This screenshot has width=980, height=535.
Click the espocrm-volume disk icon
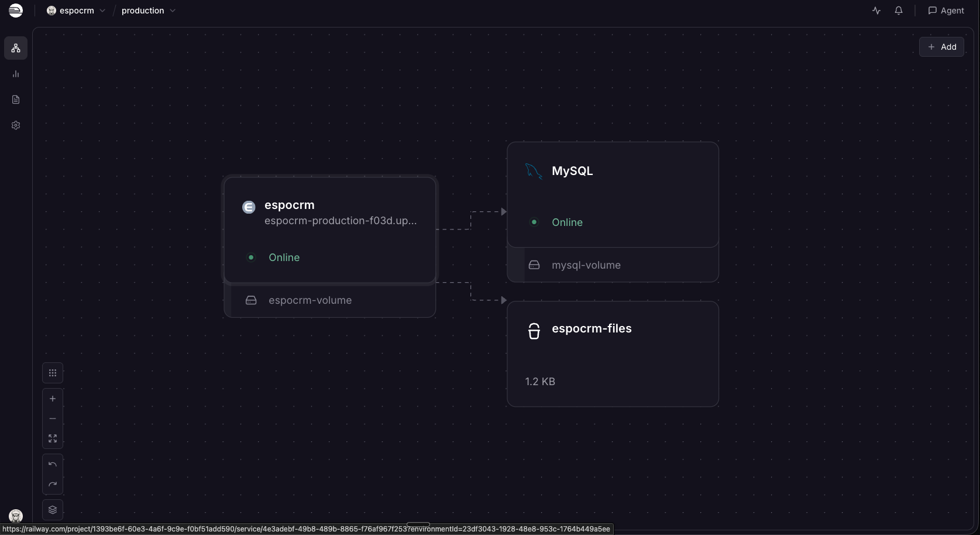251,300
